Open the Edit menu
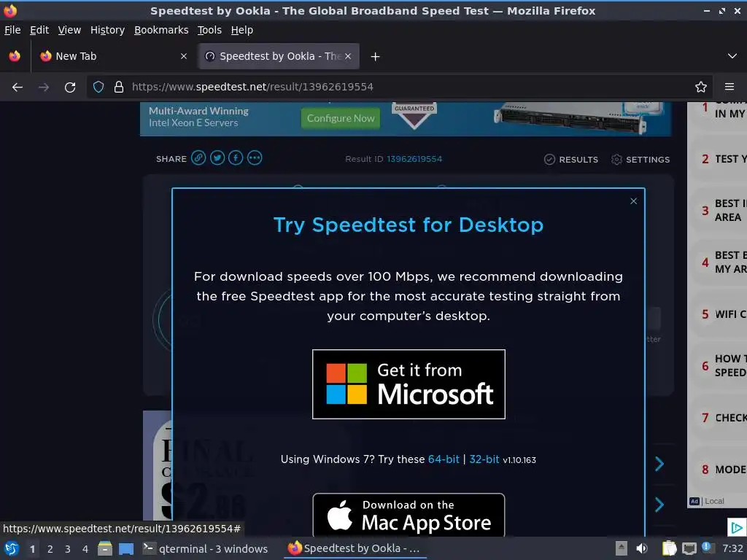Screen dimensions: 747x560 pos(39,30)
